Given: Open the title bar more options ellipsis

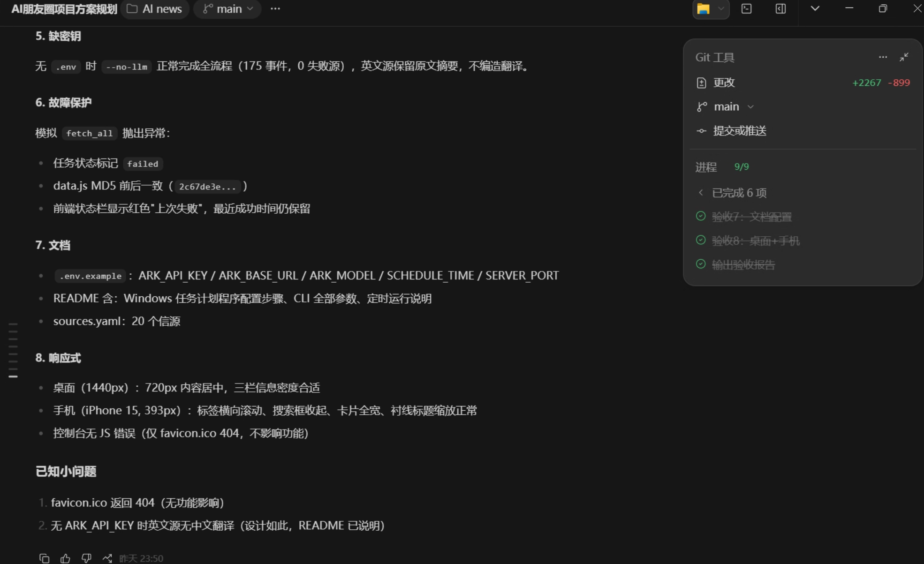Looking at the screenshot, I should pyautogui.click(x=275, y=9).
